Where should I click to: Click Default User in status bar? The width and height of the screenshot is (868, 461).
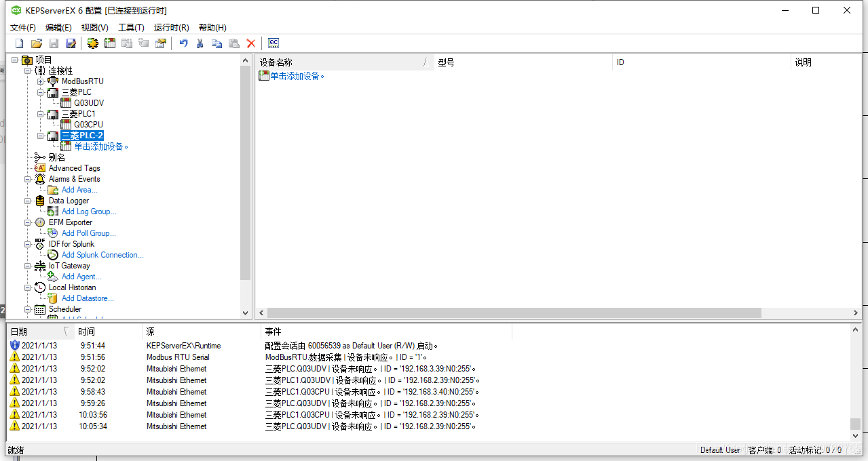(721, 450)
